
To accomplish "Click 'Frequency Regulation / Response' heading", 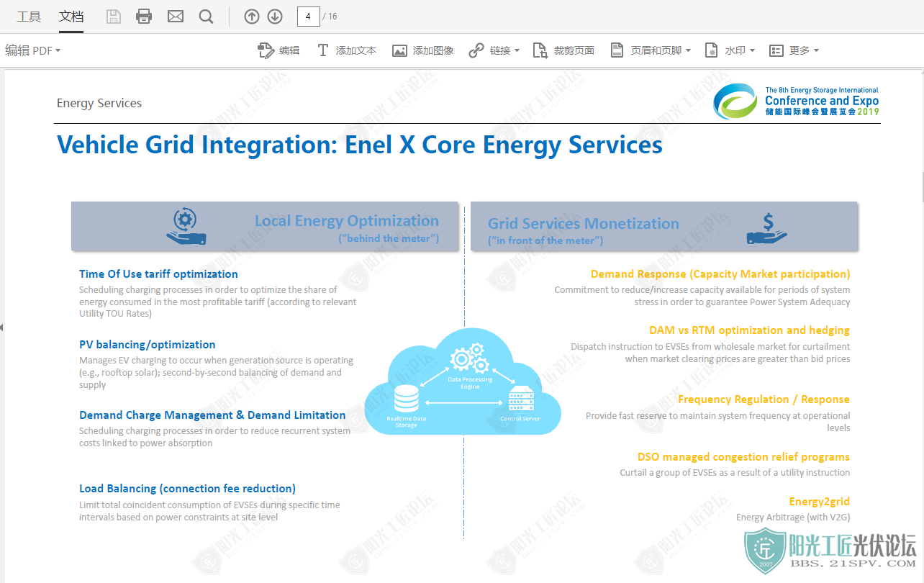I will [764, 399].
